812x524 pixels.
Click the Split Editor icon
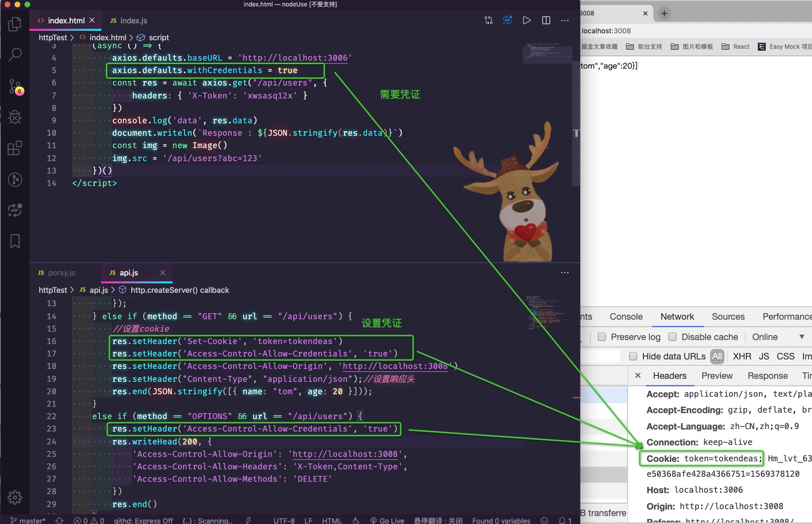(546, 20)
